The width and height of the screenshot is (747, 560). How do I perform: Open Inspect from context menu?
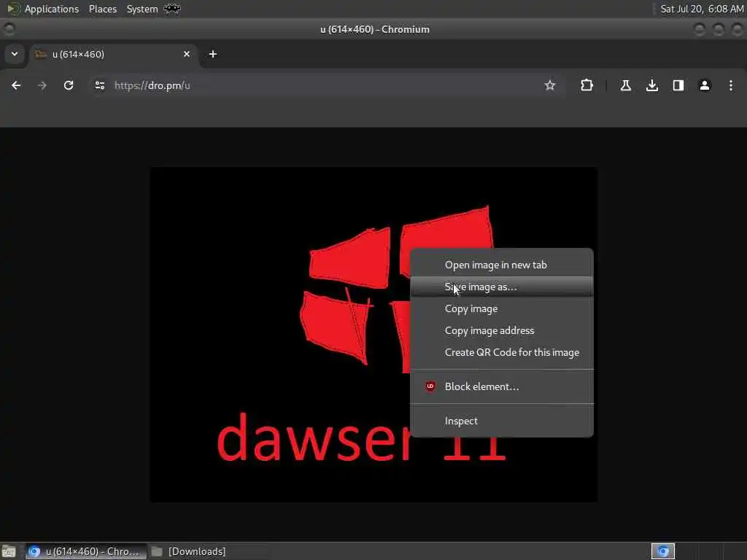pos(502,421)
